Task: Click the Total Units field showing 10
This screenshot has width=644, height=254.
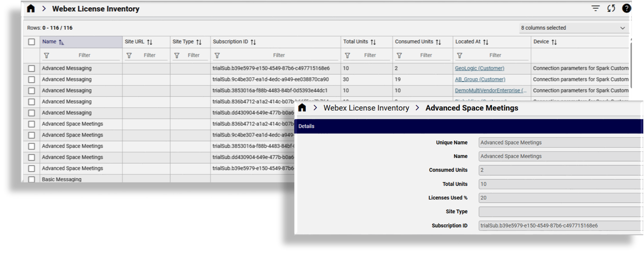Action: 560,184
